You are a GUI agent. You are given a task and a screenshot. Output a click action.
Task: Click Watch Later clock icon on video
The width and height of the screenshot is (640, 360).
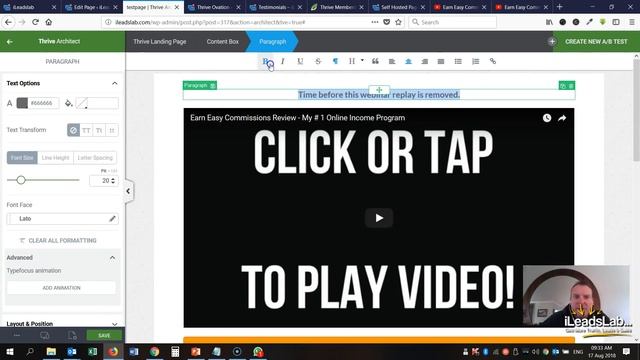547,118
